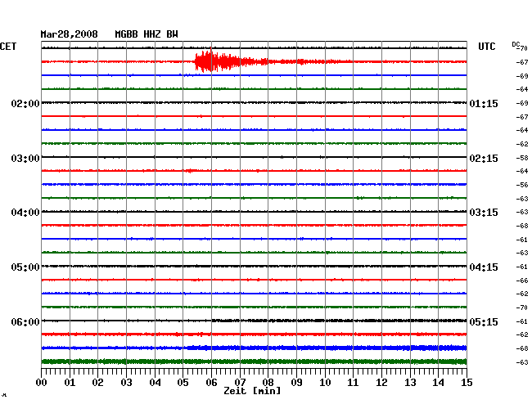Click the 13 minute axis tick label

point(410,383)
